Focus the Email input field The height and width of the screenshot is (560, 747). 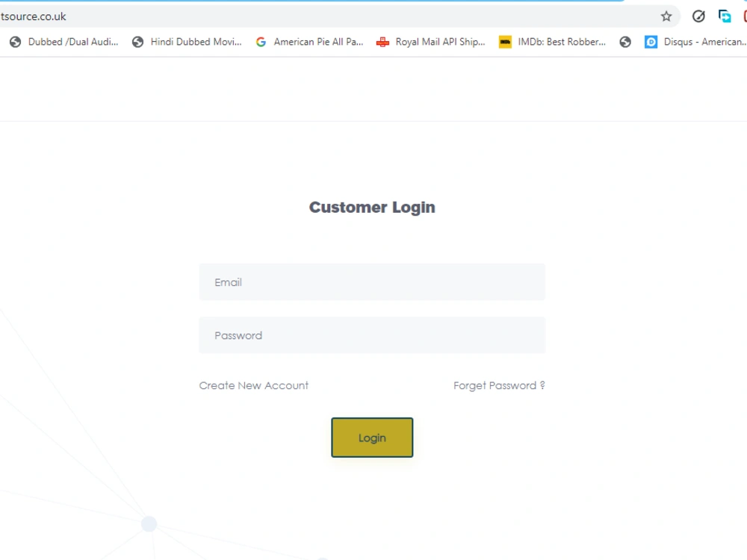(x=372, y=282)
